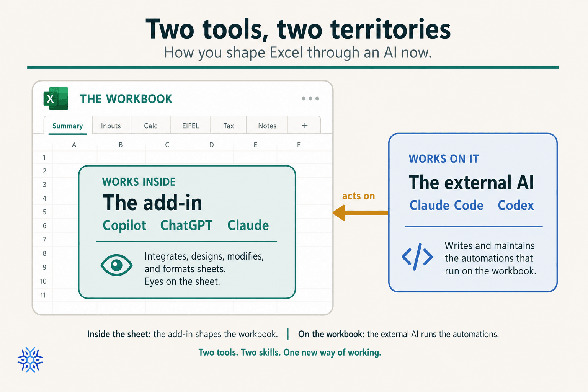Screen dimensions: 588x392
Task: Select row 4 header
Action: coord(44,198)
